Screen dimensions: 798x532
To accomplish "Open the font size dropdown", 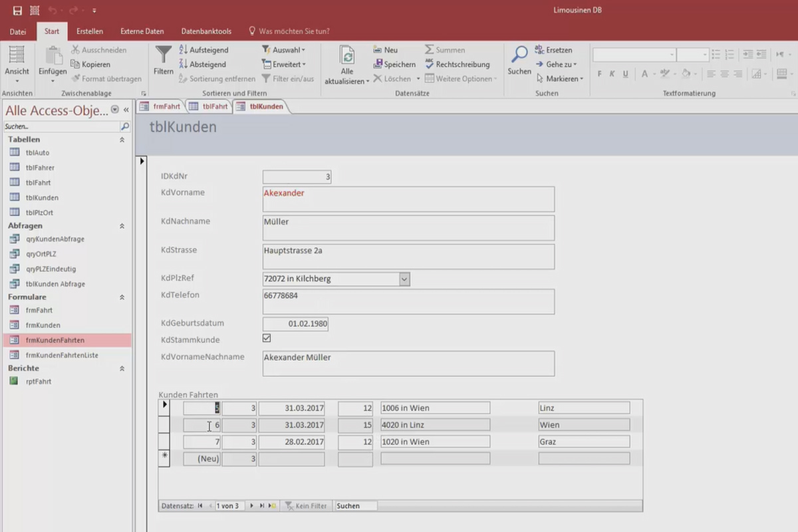I will (704, 55).
